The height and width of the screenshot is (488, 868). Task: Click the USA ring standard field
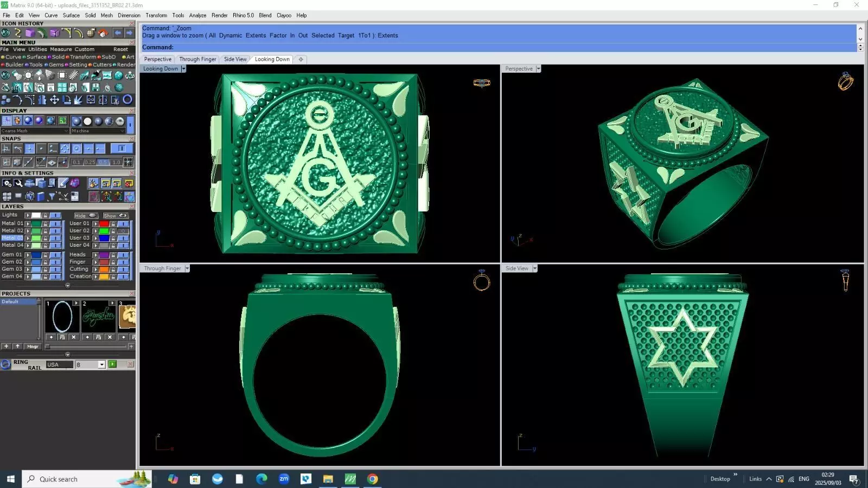point(59,364)
